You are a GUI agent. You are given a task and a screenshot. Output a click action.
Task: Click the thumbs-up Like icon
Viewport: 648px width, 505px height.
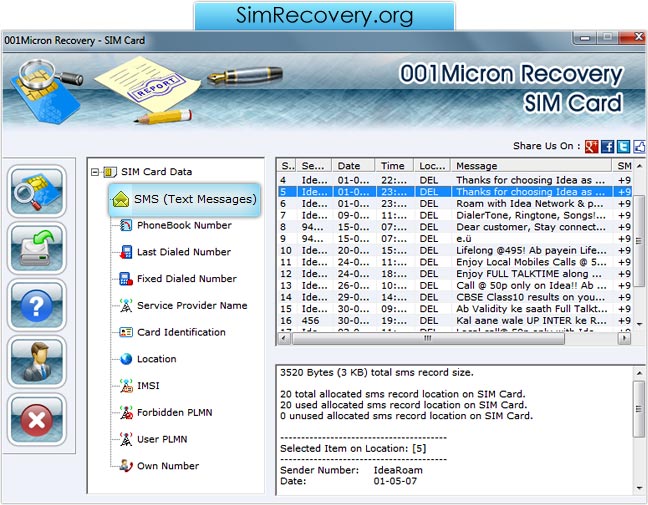639,146
